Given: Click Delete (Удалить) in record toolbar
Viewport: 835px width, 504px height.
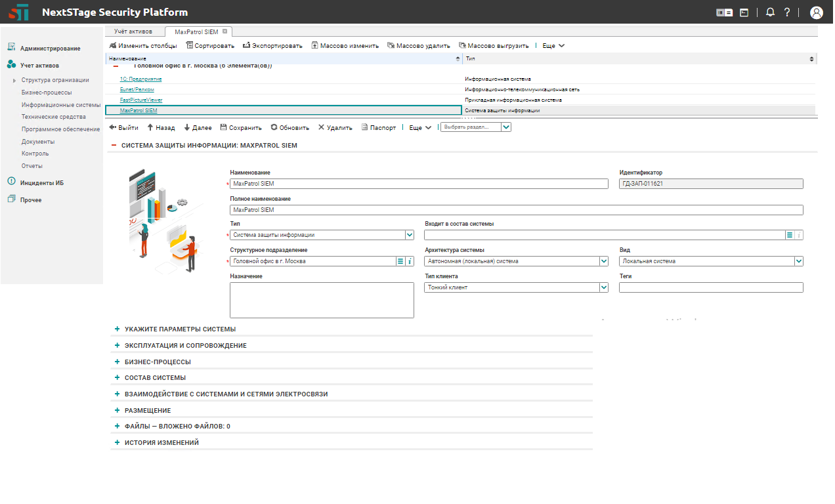Looking at the screenshot, I should click(335, 127).
